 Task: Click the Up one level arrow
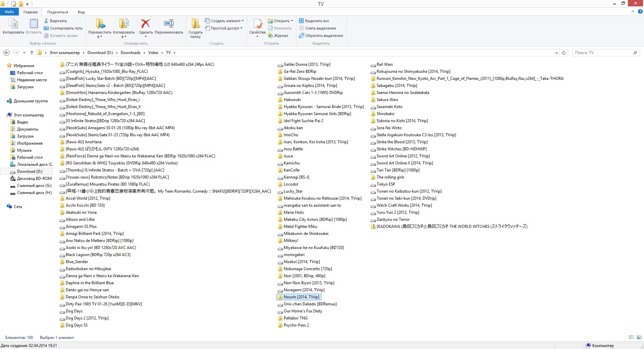(x=32, y=53)
